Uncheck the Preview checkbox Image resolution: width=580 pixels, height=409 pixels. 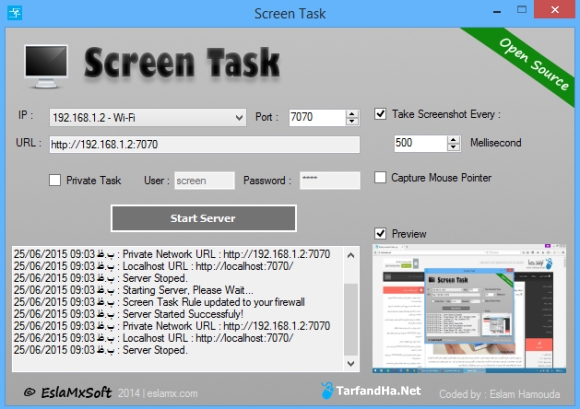[x=380, y=234]
